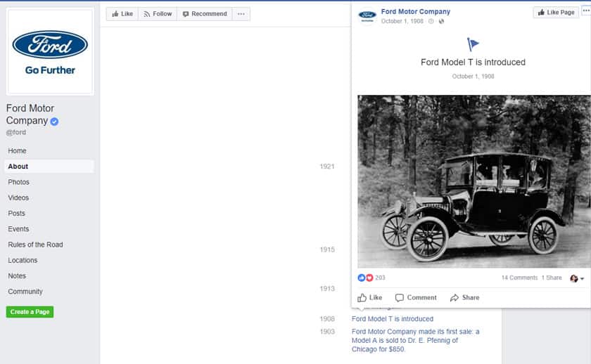Follow the Ford page
Screen dimensions: 591x364
point(158,14)
